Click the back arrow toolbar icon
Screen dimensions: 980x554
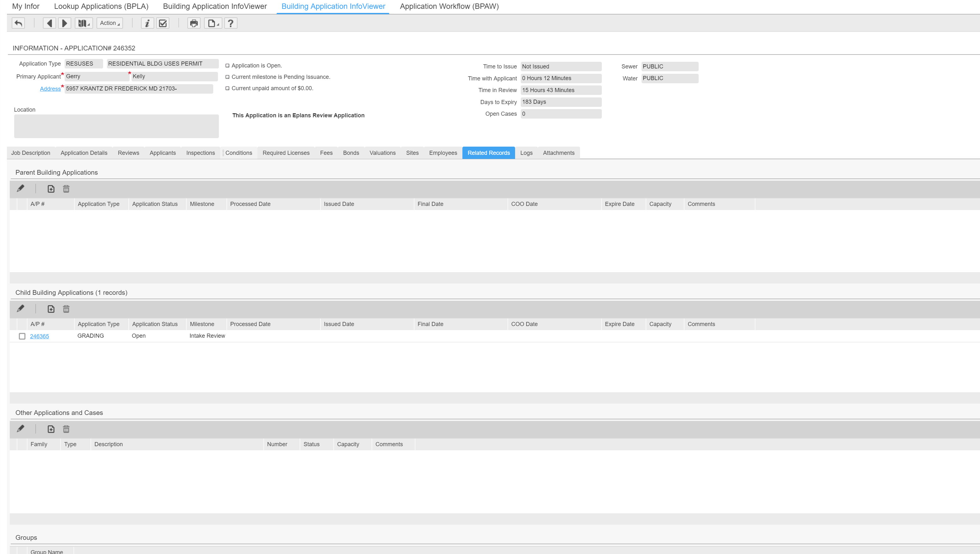pos(18,23)
